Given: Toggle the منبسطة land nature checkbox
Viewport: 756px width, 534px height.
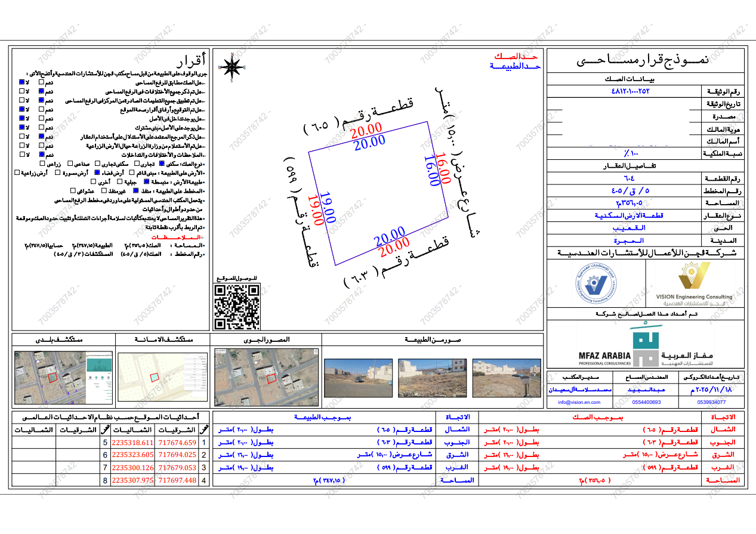Looking at the screenshot, I should click(x=146, y=181).
